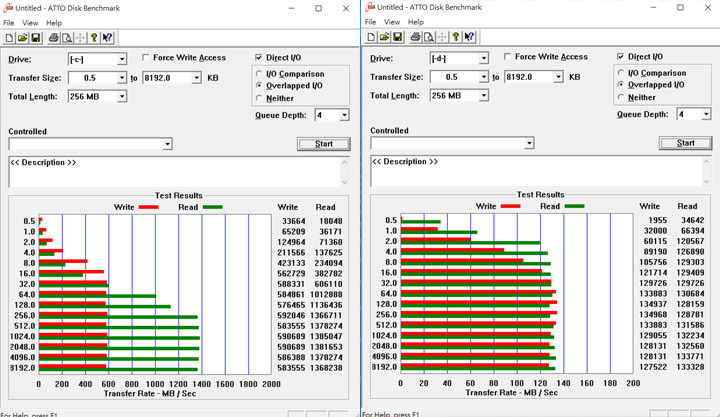Select I/O Comparison radio in left window
This screenshot has width=720, height=417.
[260, 74]
